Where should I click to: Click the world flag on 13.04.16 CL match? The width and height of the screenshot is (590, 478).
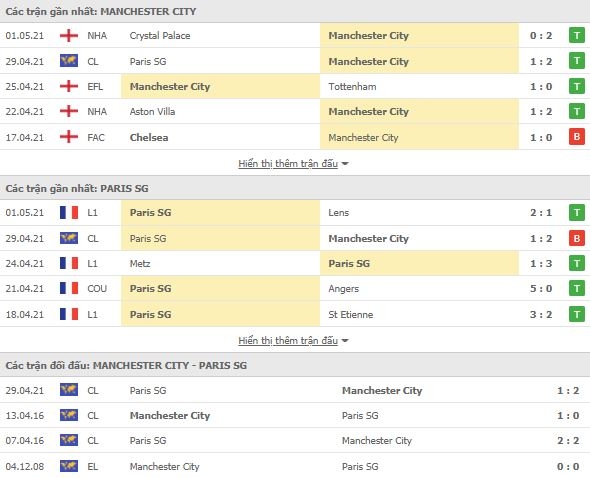point(69,415)
